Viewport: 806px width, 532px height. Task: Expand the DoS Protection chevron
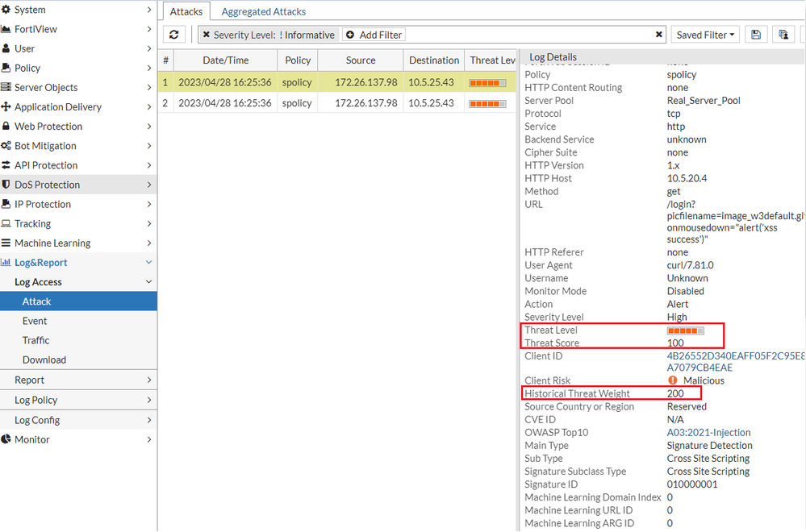149,185
